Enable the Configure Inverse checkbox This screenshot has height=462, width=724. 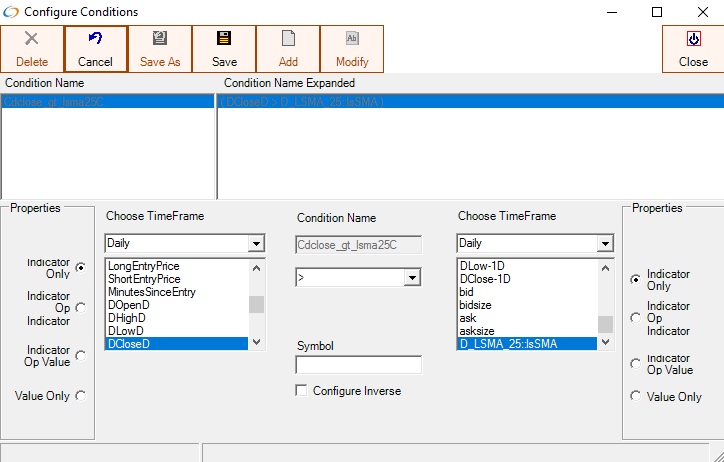(x=302, y=391)
